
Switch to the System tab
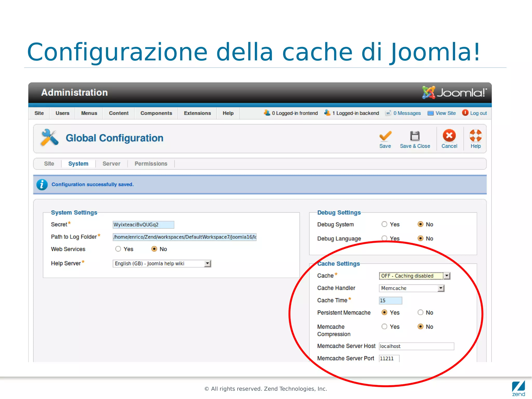78,163
